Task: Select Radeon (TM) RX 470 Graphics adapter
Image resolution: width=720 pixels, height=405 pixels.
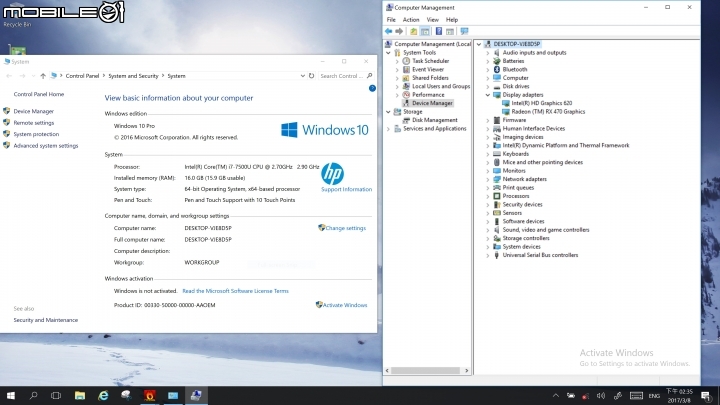Action: click(x=548, y=112)
